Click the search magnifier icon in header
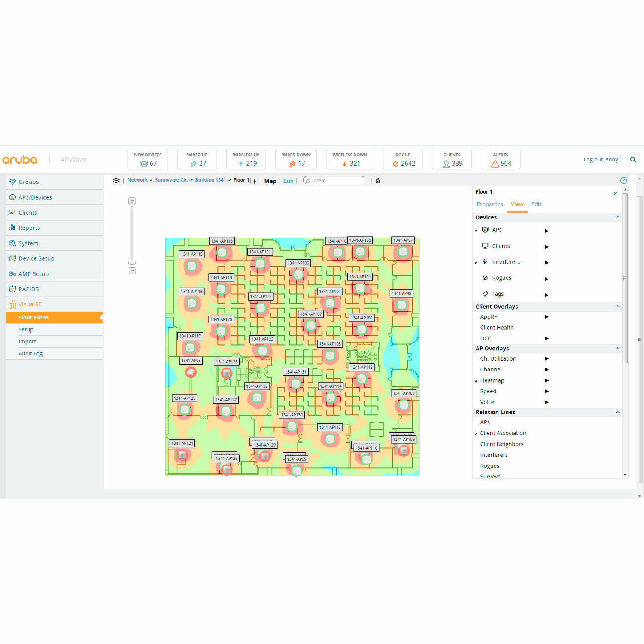The height and width of the screenshot is (644, 644). tap(633, 160)
